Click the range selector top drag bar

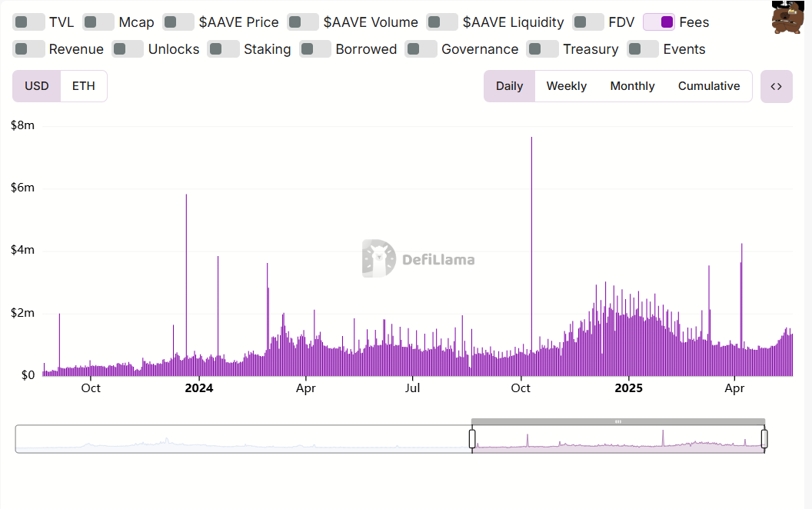[617, 421]
